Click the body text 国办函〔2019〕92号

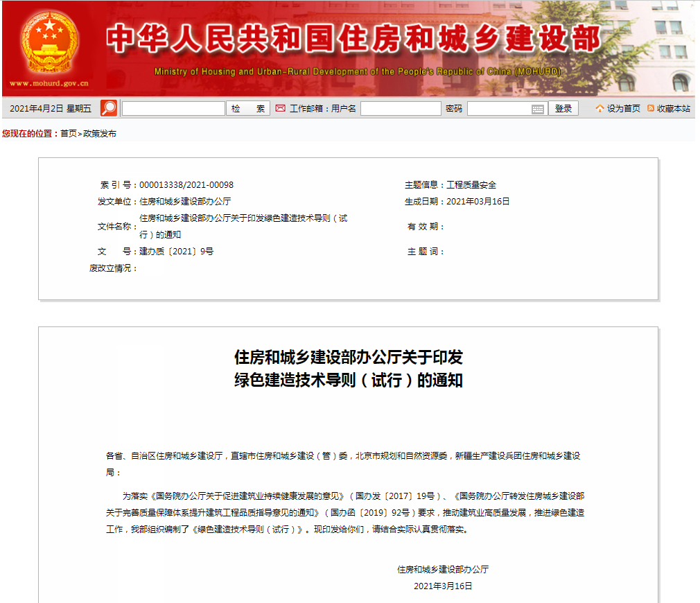(369, 512)
